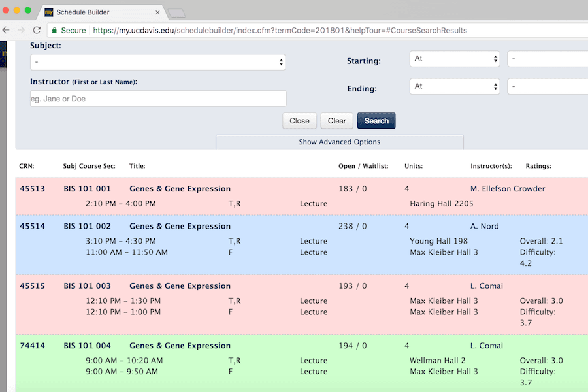Select the Schedule Builder browser tab
The image size is (588, 392).
98,12
